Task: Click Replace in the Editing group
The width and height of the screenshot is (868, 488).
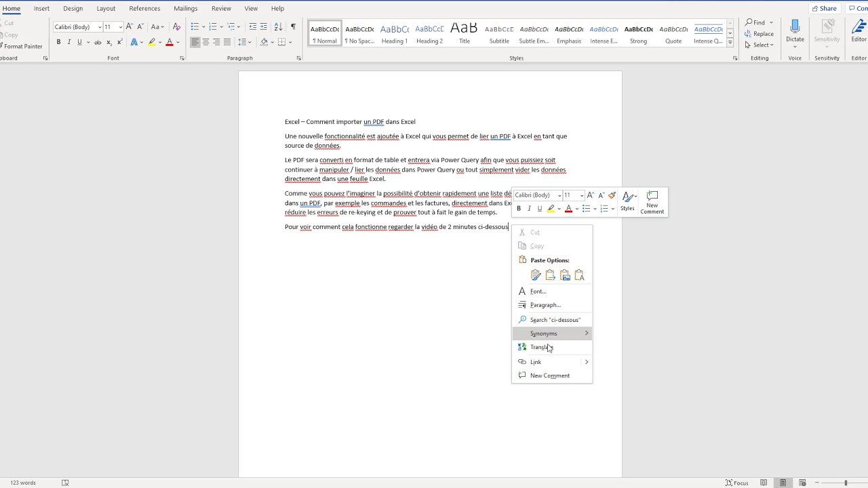Action: (759, 34)
